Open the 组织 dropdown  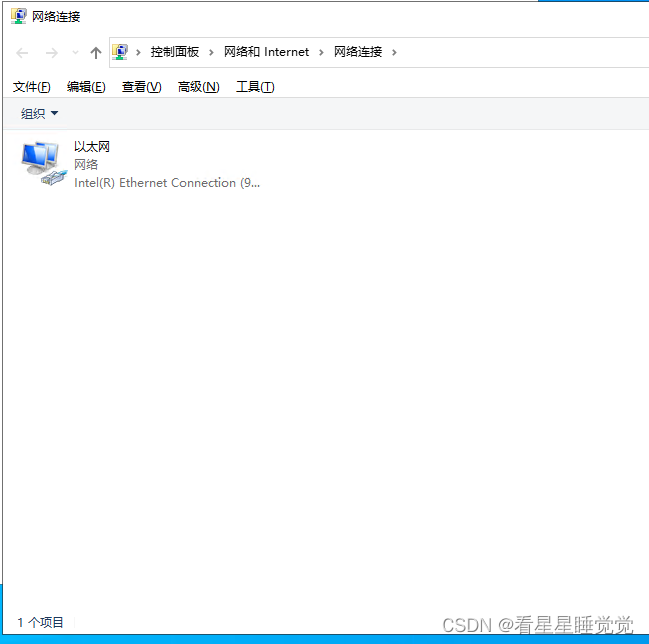(x=39, y=113)
